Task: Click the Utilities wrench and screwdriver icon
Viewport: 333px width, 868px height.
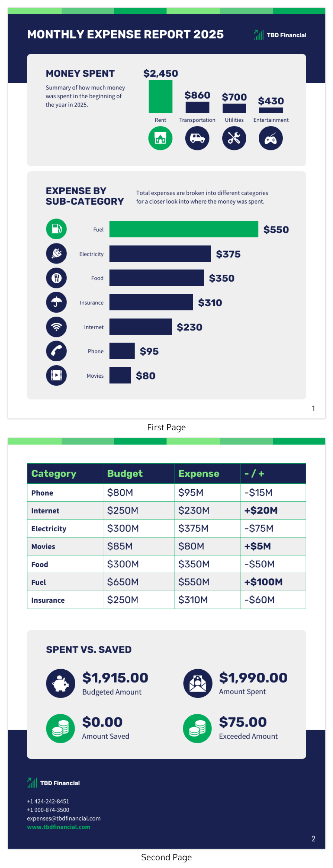Action: point(234,138)
